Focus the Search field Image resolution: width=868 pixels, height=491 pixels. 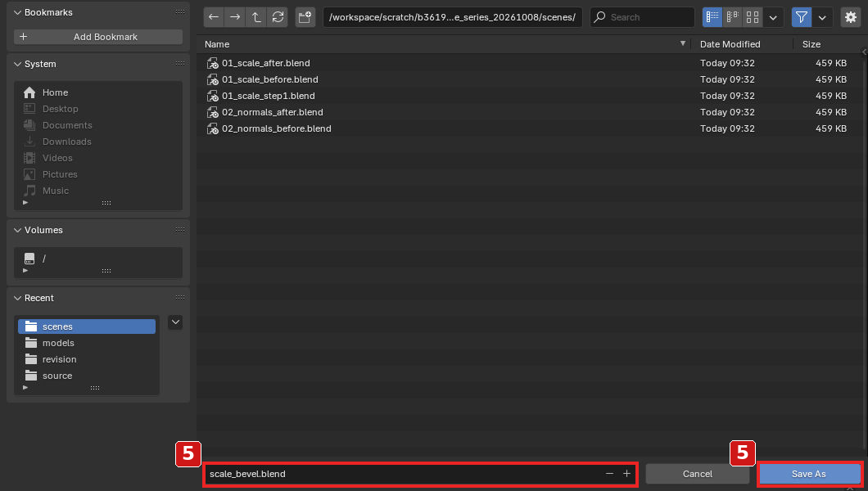pyautogui.click(x=642, y=17)
